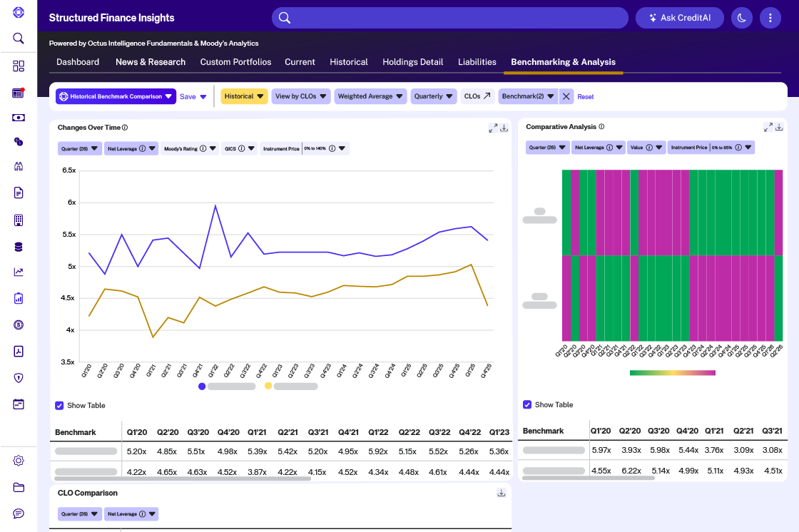The image size is (799, 532).
Task: Open the yellow Historical dropdown
Action: 244,96
